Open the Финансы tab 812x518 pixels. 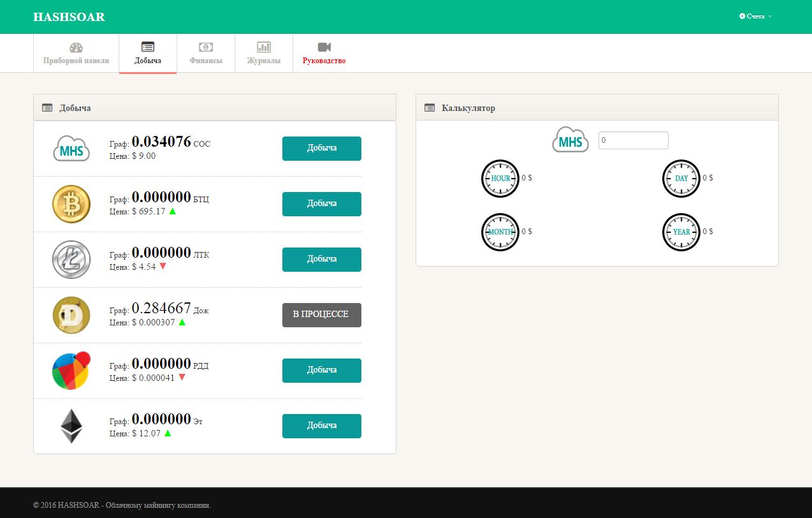pos(206,54)
